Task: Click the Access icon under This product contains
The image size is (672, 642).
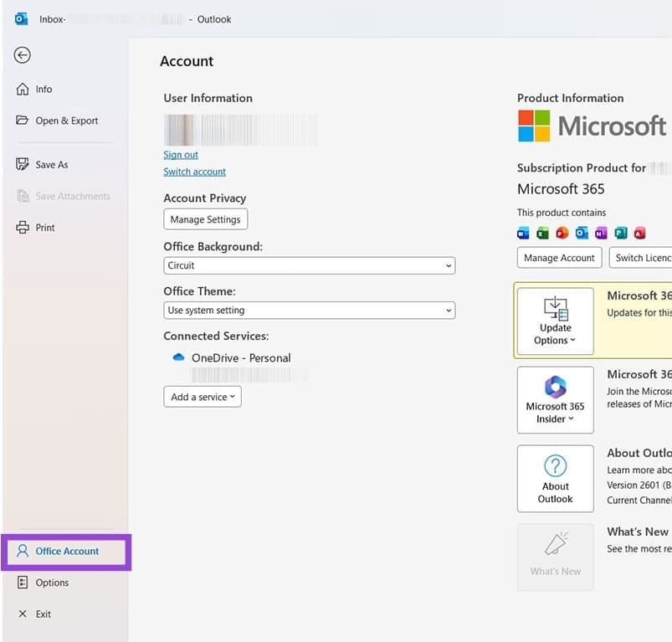Action: click(x=641, y=233)
